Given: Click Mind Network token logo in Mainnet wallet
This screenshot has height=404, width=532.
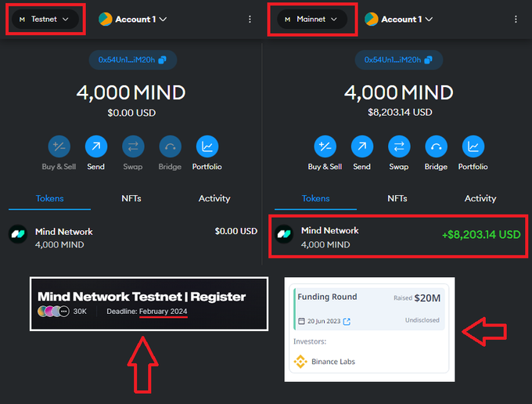Looking at the screenshot, I should point(284,234).
